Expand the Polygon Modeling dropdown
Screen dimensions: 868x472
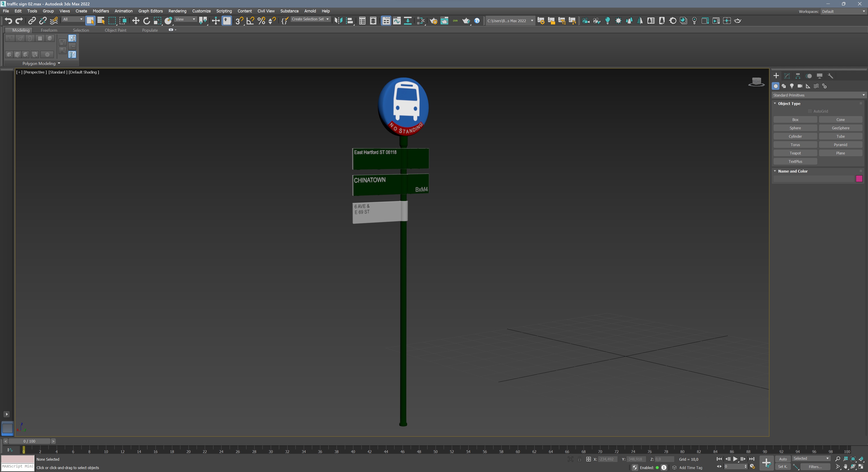coord(41,63)
